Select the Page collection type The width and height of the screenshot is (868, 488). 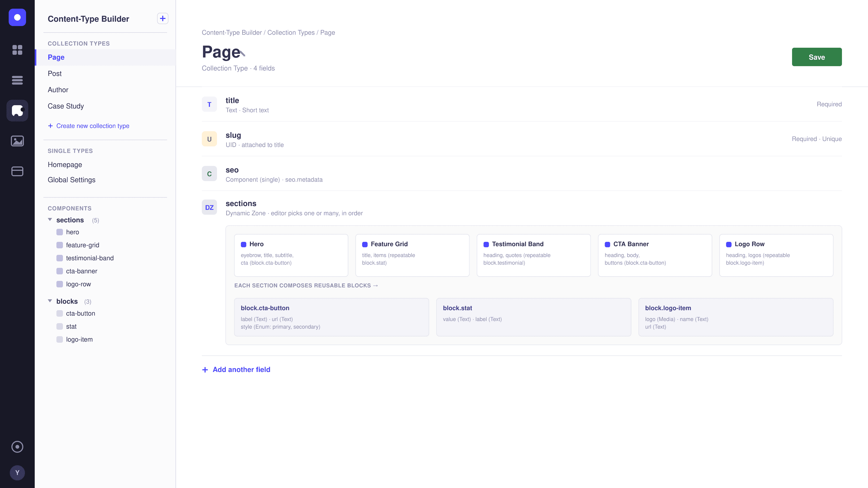pyautogui.click(x=105, y=57)
